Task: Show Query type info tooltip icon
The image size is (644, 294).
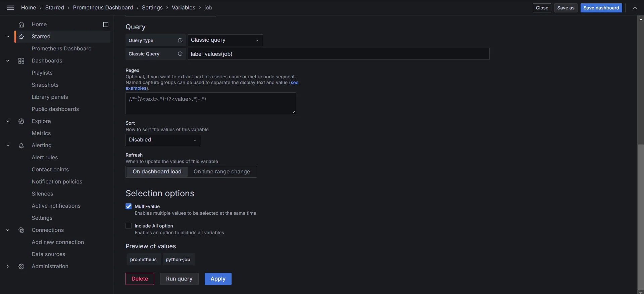Action: [180, 40]
